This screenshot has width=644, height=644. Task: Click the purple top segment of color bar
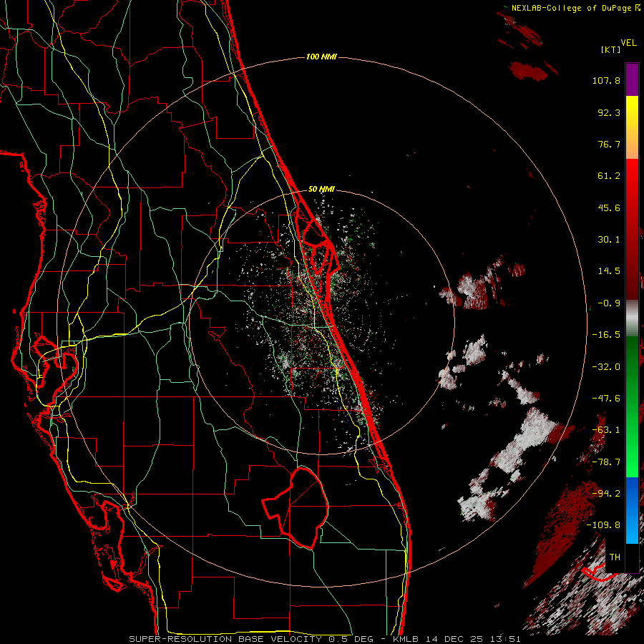coord(632,79)
